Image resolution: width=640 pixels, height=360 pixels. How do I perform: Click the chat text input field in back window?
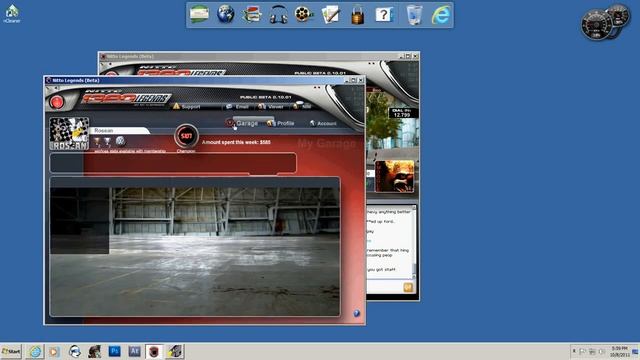pos(384,287)
